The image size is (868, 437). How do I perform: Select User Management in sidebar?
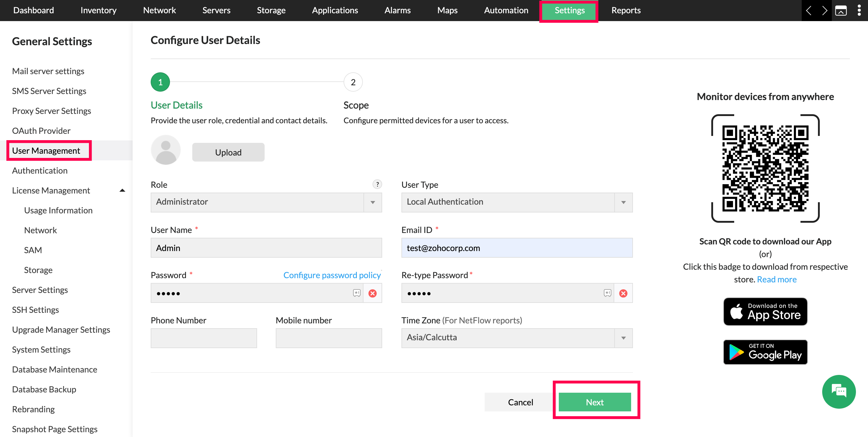pos(46,151)
